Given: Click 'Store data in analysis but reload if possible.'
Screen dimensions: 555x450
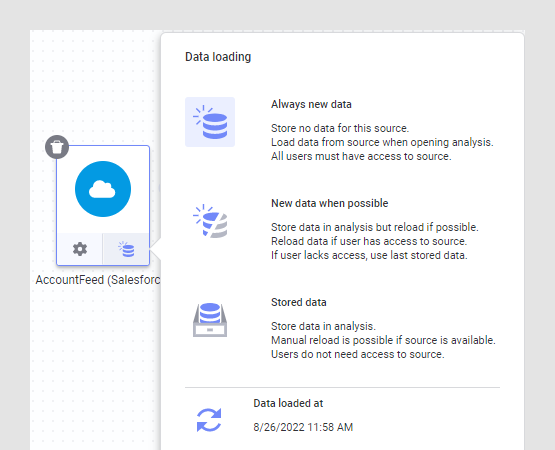Looking at the screenshot, I should click(374, 227).
